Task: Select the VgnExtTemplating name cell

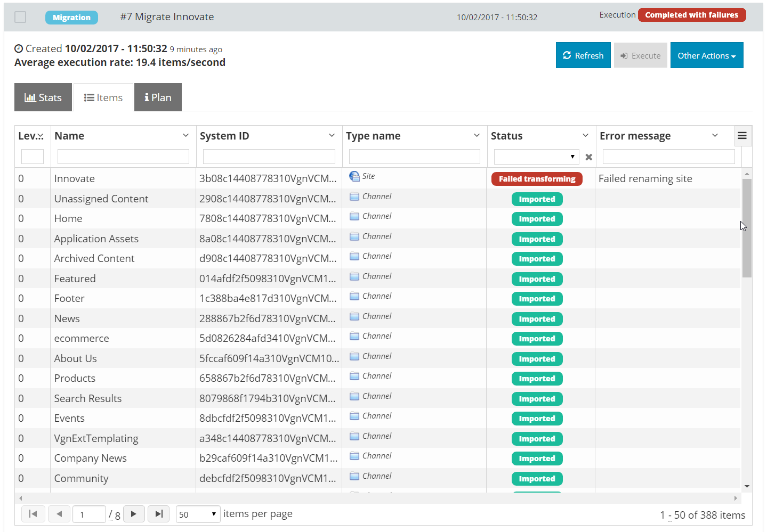Action: click(123, 438)
